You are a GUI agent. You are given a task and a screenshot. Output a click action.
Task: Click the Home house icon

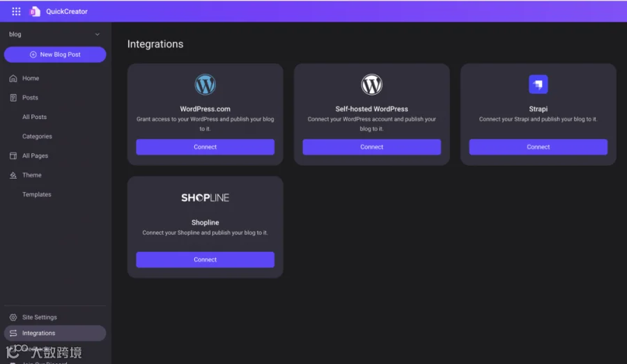13,79
